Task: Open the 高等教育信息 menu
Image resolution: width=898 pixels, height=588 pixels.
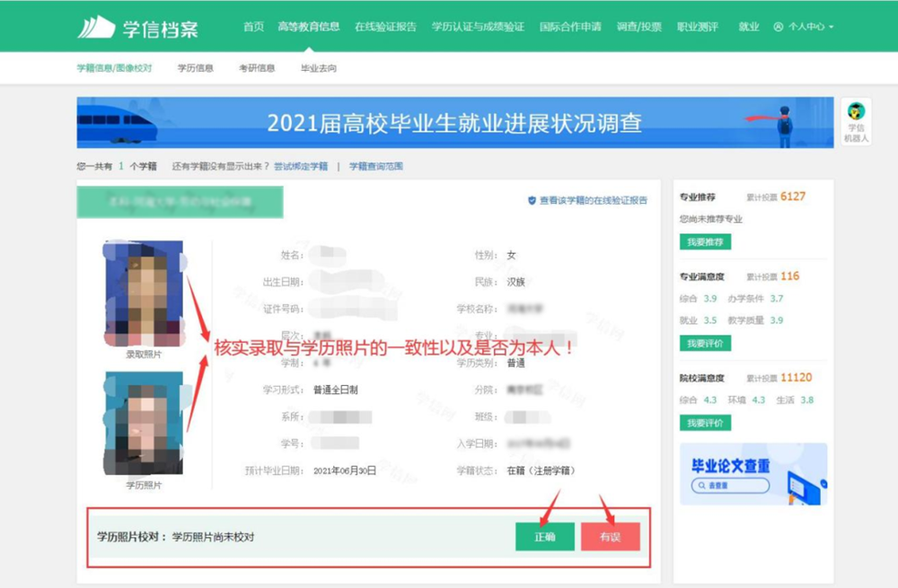Action: pos(309,27)
